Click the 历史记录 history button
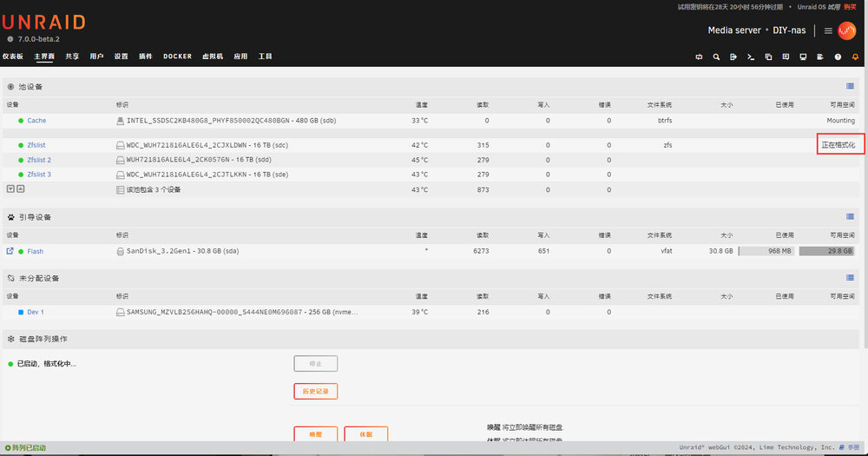The image size is (868, 456). pos(316,391)
